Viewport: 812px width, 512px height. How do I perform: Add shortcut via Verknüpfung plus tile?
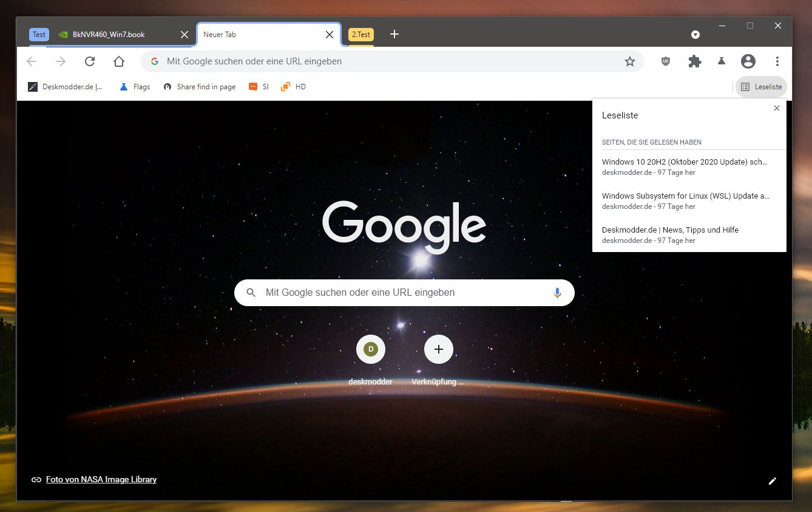point(439,361)
